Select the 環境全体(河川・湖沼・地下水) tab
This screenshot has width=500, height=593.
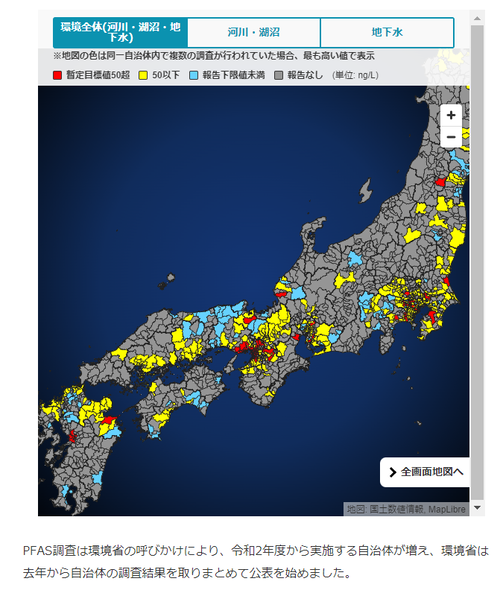click(x=120, y=32)
